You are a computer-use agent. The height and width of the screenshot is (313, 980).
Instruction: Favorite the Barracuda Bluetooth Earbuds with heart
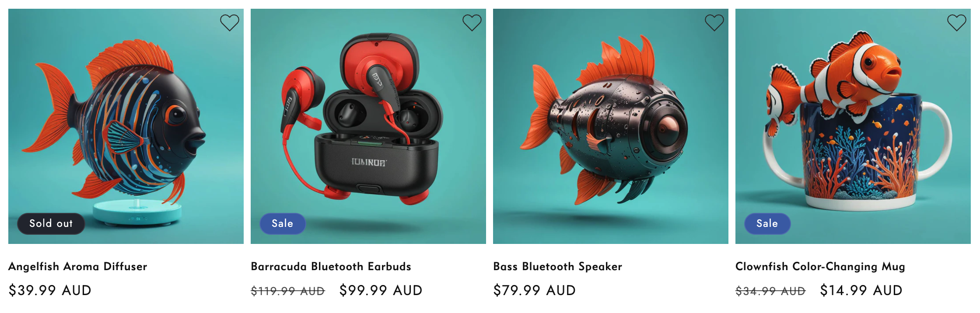[x=472, y=23]
